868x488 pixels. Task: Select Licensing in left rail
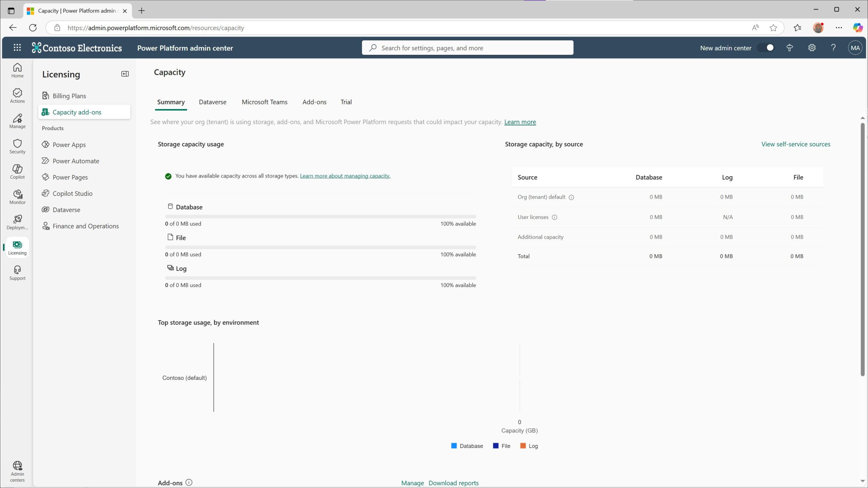pos(17,248)
